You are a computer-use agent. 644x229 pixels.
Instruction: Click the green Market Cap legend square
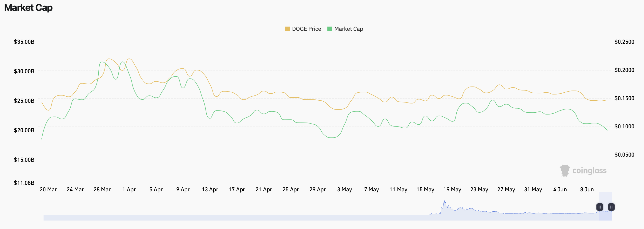330,29
